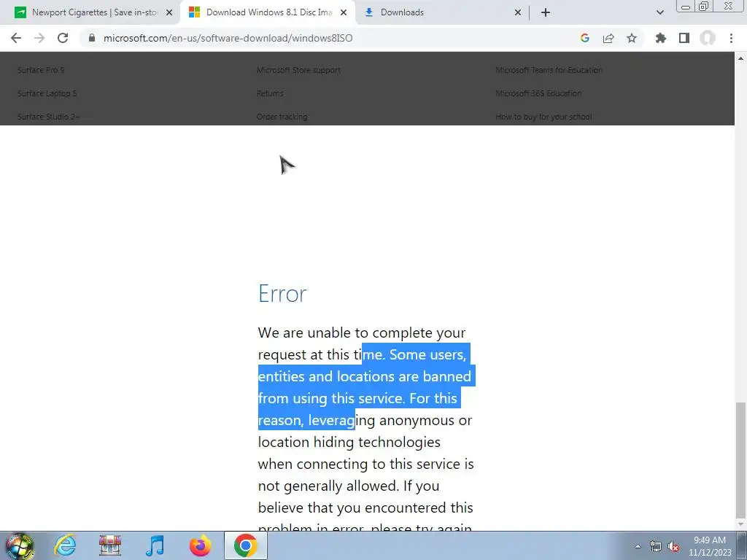Open Surface Laptop 5 footer link
The image size is (747, 560).
click(x=47, y=93)
